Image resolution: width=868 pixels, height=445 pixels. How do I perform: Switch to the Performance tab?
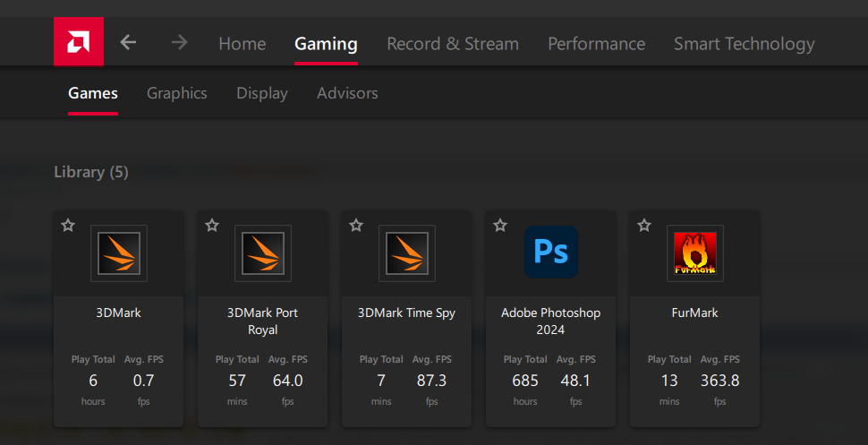click(596, 44)
